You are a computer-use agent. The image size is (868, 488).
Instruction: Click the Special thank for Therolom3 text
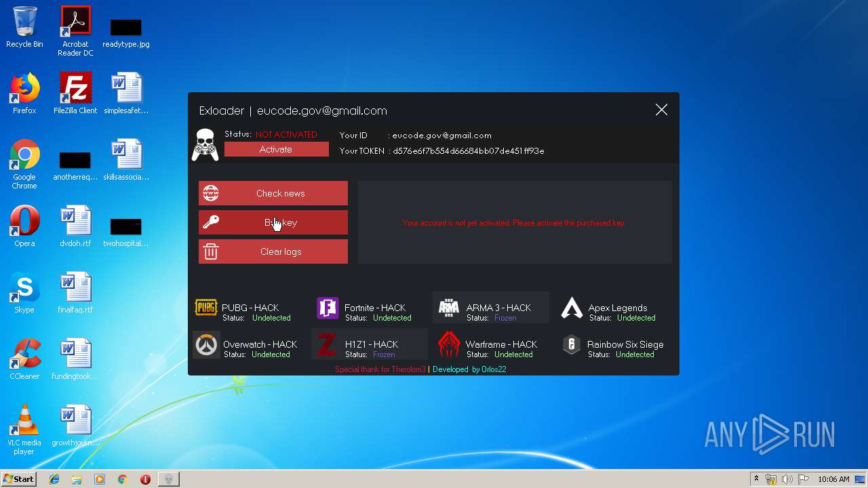(x=380, y=369)
